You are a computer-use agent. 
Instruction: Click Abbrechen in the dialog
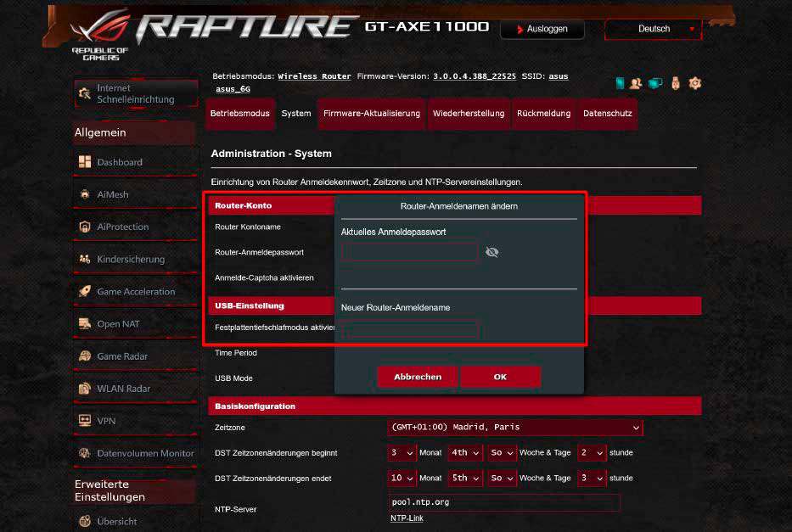click(418, 377)
